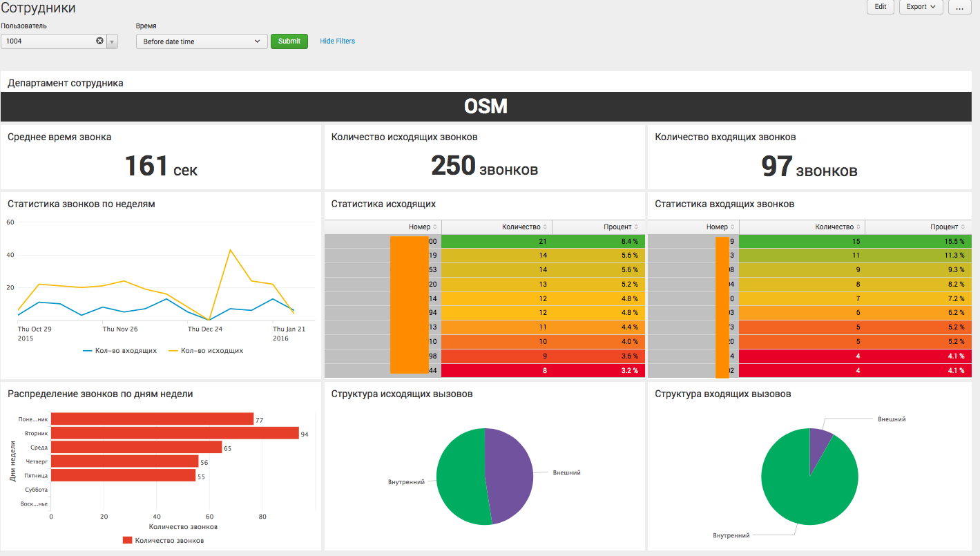This screenshot has height=556, width=980.
Task: Click the 250 звонков metric value
Action: (x=483, y=166)
